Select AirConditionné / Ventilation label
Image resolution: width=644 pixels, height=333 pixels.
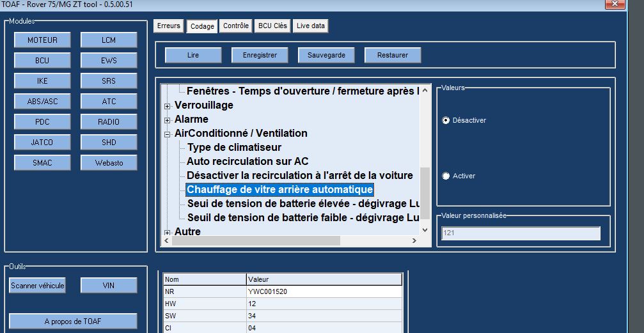[240, 133]
